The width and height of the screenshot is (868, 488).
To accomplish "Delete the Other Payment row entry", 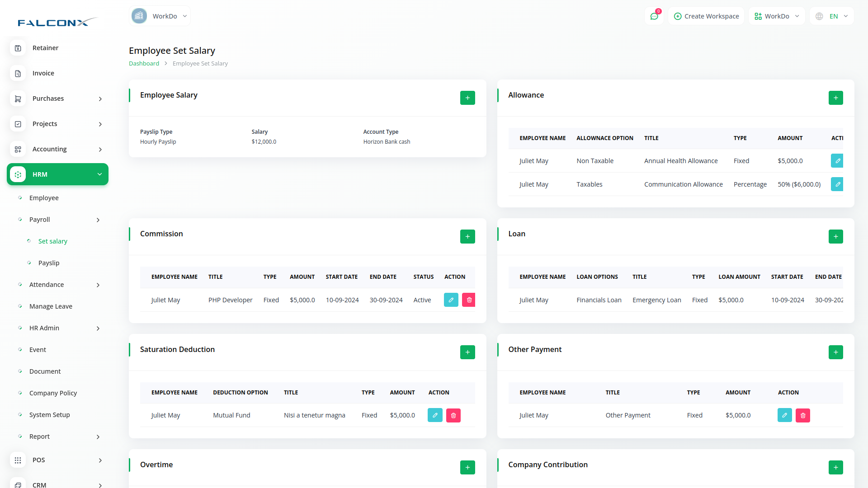I will 803,415.
